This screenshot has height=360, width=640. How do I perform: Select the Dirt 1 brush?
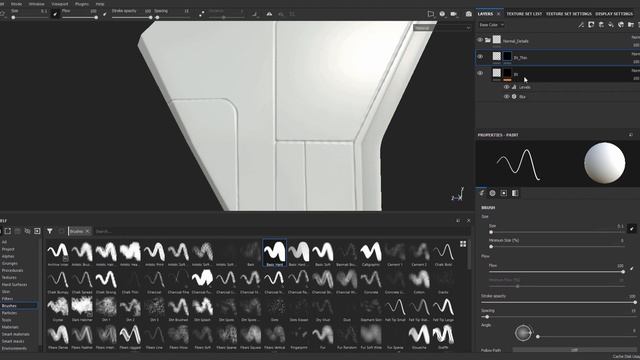(x=106, y=309)
